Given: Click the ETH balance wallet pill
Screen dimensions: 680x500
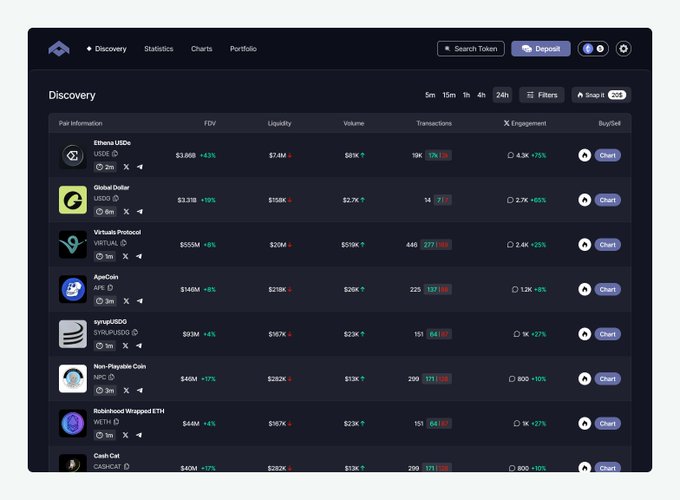Looking at the screenshot, I should click(593, 49).
